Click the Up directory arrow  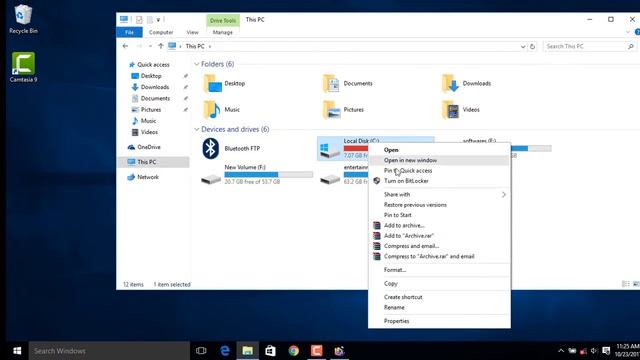[160, 46]
